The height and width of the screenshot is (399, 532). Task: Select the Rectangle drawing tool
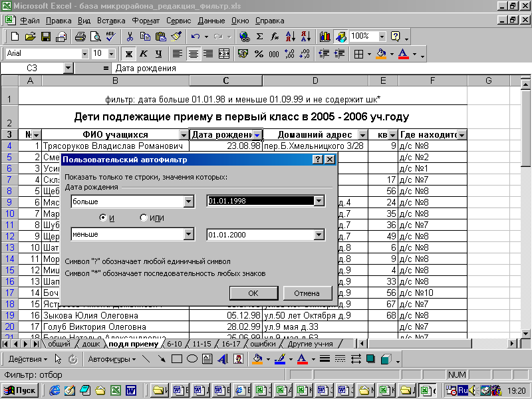tap(177, 359)
